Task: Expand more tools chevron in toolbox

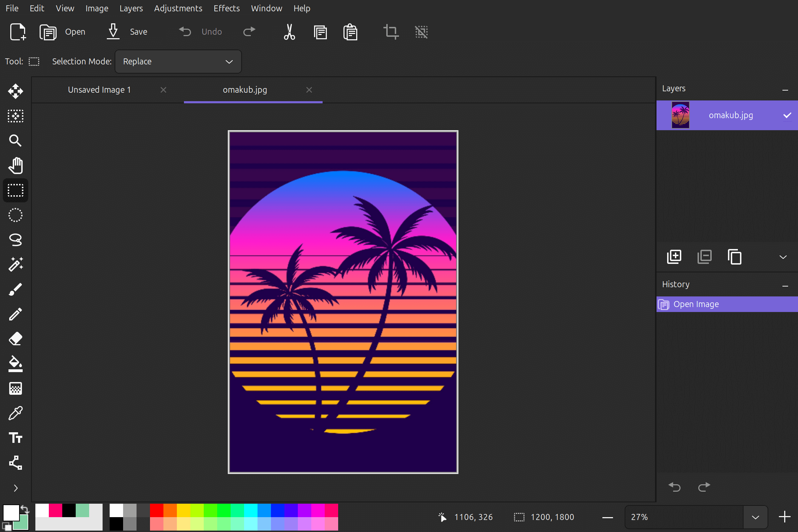Action: (x=16, y=488)
